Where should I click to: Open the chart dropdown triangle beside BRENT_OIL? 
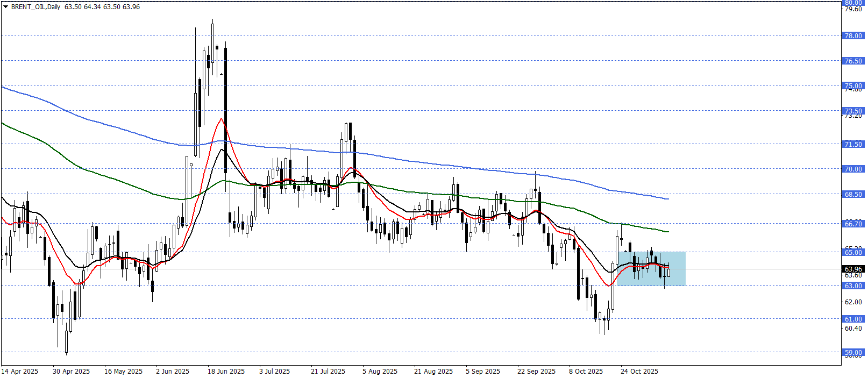[6, 7]
